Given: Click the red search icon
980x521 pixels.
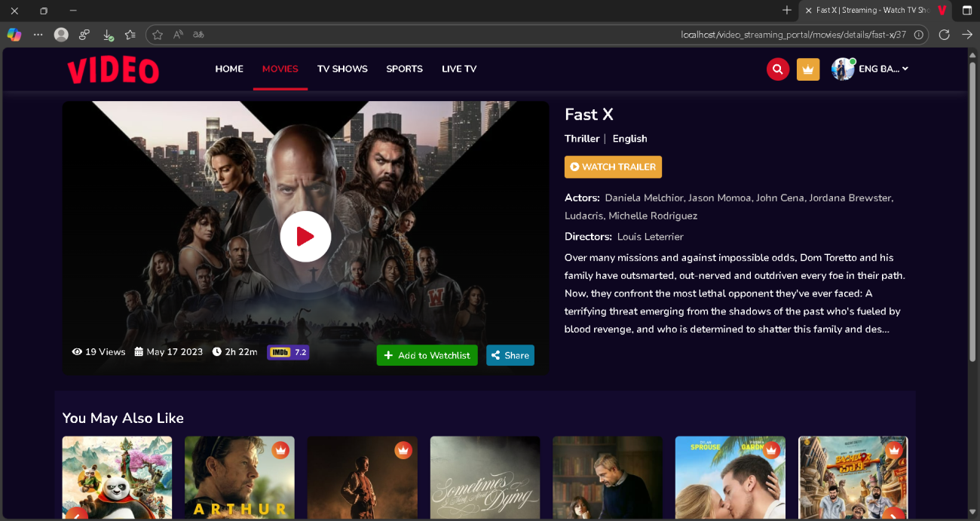Looking at the screenshot, I should (778, 69).
